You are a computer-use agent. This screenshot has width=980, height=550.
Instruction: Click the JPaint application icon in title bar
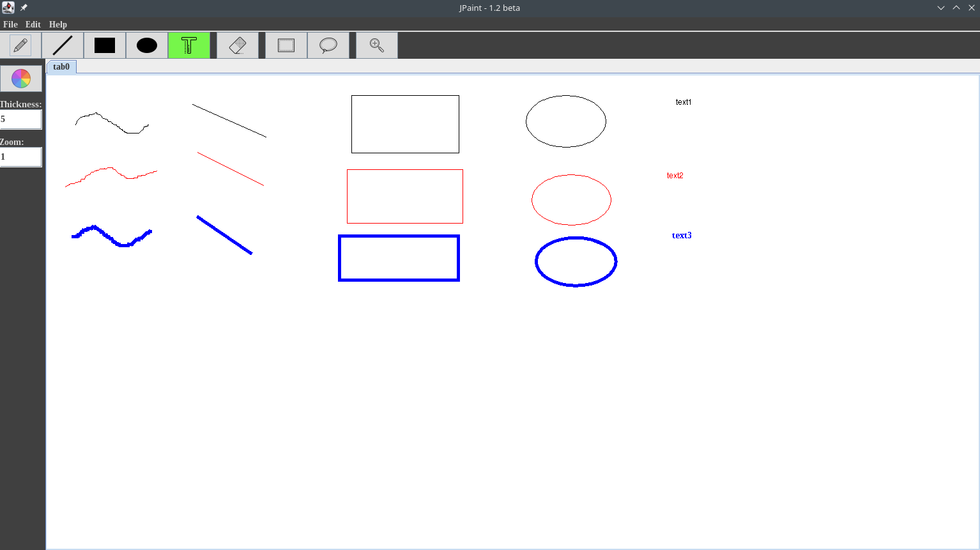[x=8, y=8]
